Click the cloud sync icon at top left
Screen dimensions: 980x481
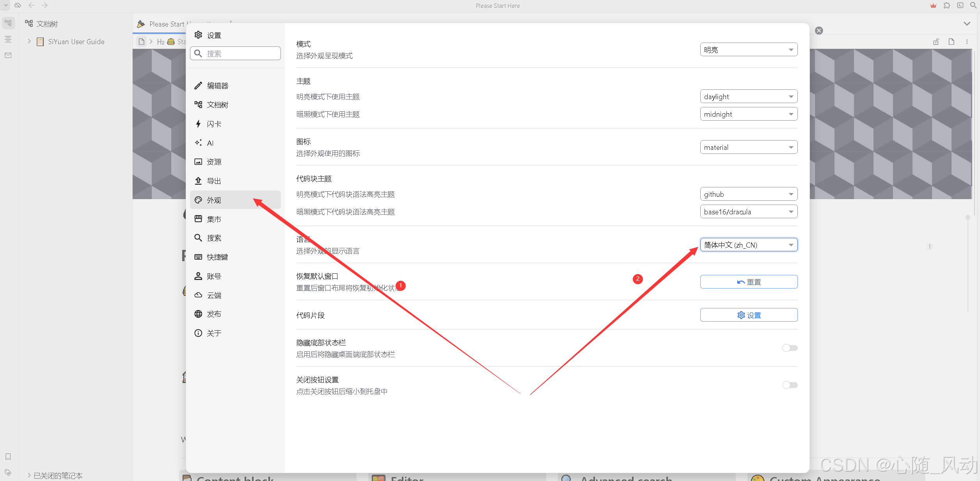pyautogui.click(x=18, y=5)
